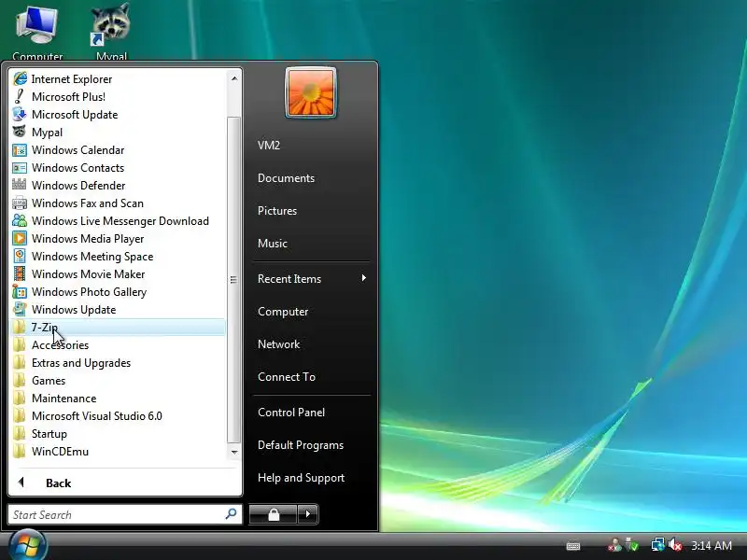
Task: Expand the Maintenance folder
Action: click(118, 399)
